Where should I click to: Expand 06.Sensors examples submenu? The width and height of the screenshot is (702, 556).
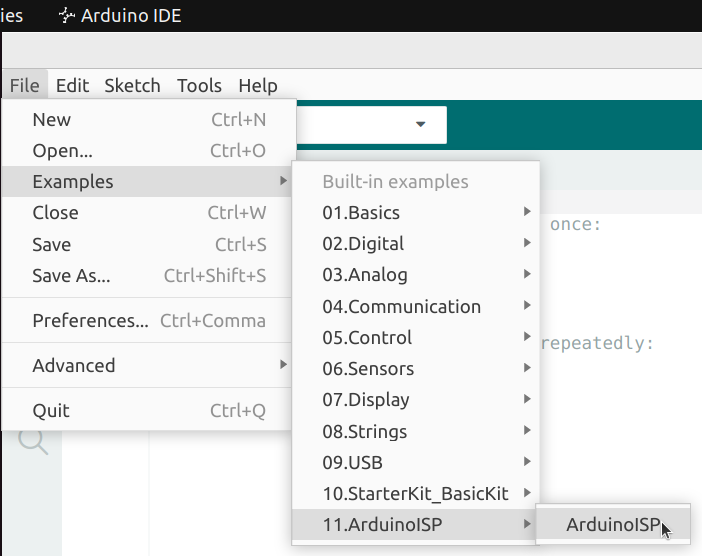point(415,369)
